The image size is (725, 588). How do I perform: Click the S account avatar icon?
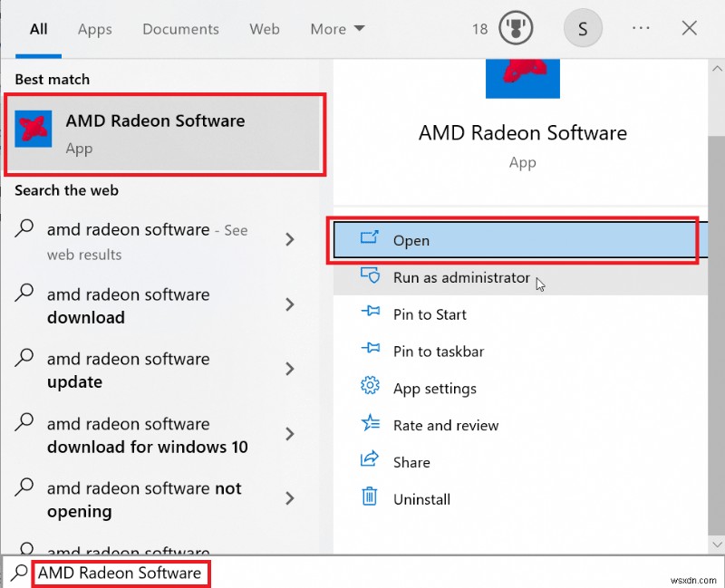point(583,28)
